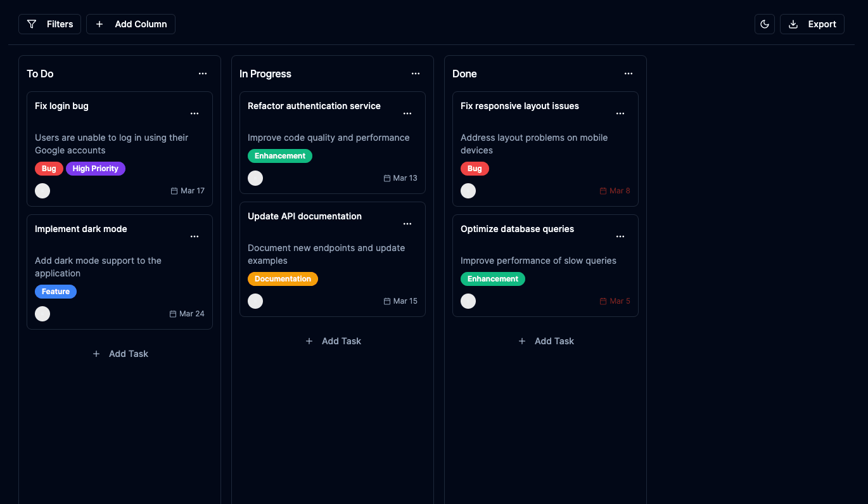Toggle dark mode using the theme switcher

click(765, 23)
